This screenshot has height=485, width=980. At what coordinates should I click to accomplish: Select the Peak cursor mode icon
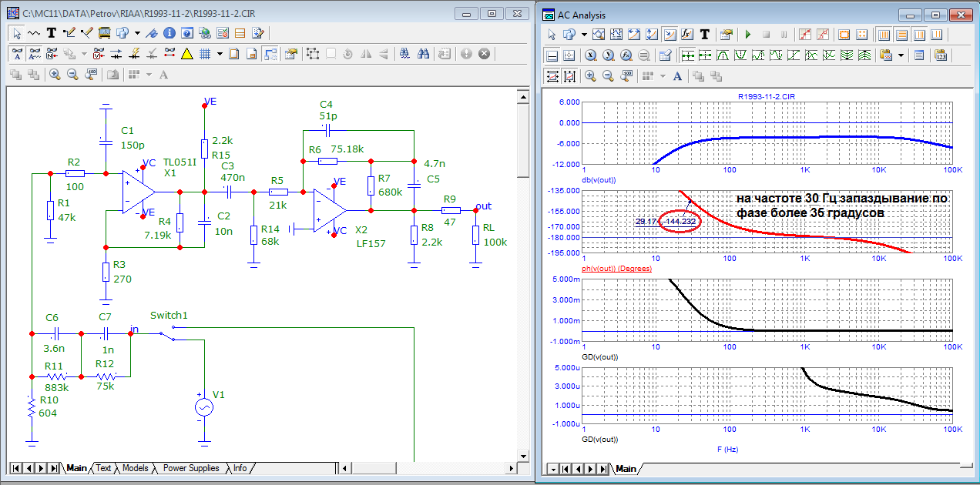click(724, 55)
